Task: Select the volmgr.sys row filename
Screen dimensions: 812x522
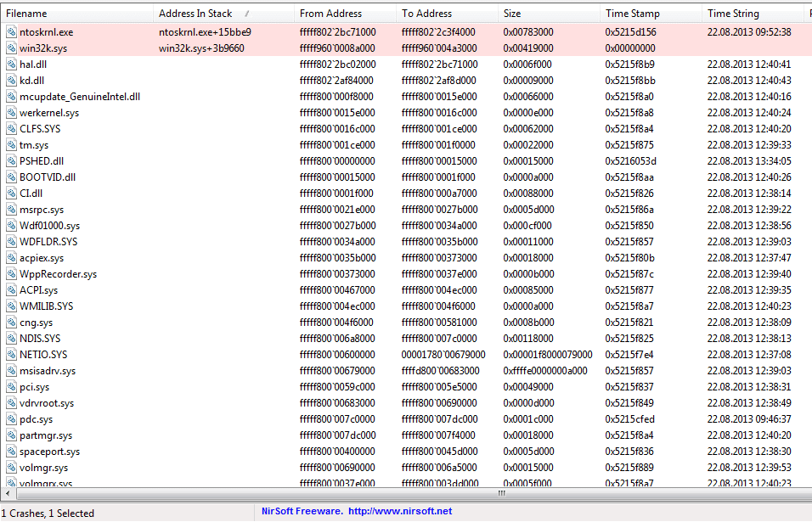Action: [43, 468]
